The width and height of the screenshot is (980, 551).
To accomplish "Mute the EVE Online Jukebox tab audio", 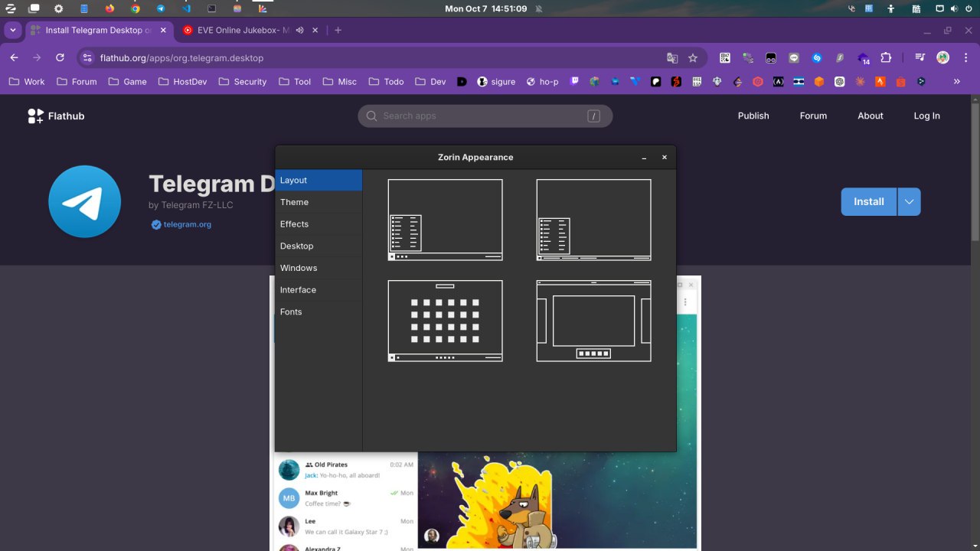I will [x=299, y=31].
